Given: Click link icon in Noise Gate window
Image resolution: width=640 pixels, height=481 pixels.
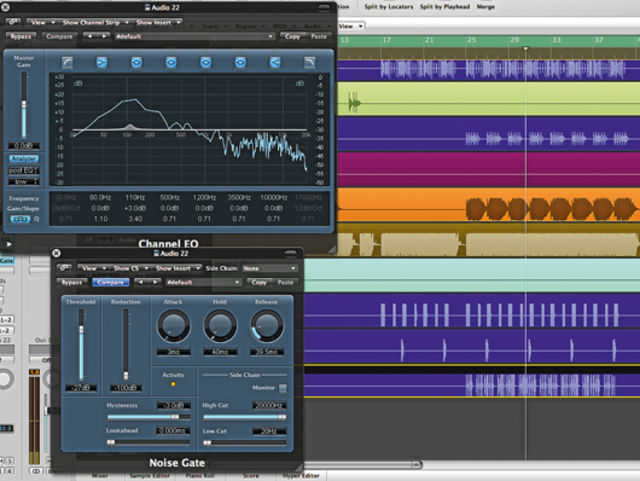Looking at the screenshot, I should pos(64,268).
